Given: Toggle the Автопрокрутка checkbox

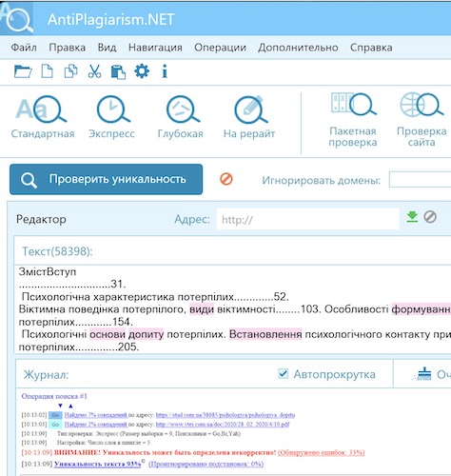Looking at the screenshot, I should point(283,374).
